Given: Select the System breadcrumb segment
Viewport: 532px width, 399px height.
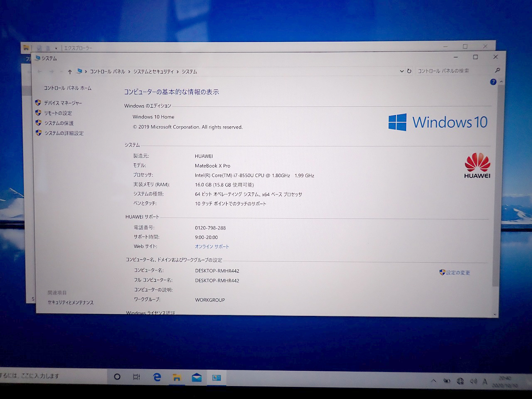Looking at the screenshot, I should 189,71.
